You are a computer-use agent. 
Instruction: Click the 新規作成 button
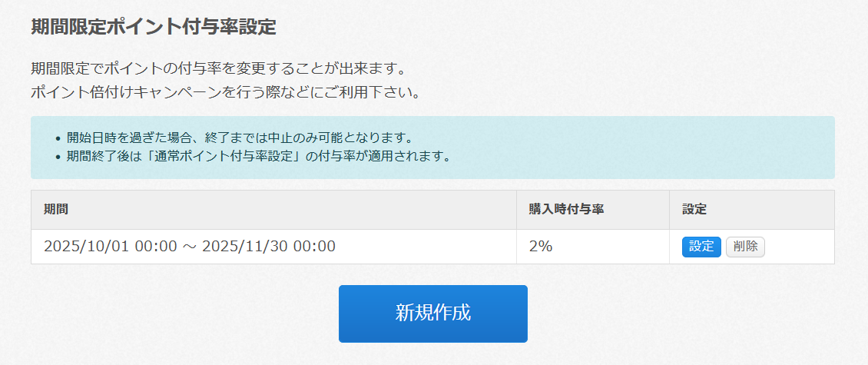tap(432, 313)
